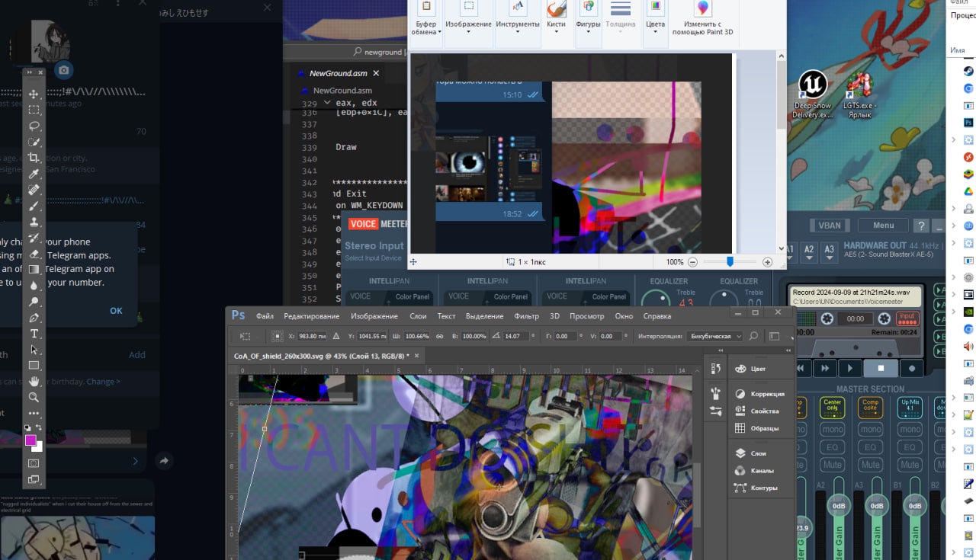Open the Интерполяция dropdown
Image resolution: width=976 pixels, height=560 pixels.
pyautogui.click(x=715, y=336)
